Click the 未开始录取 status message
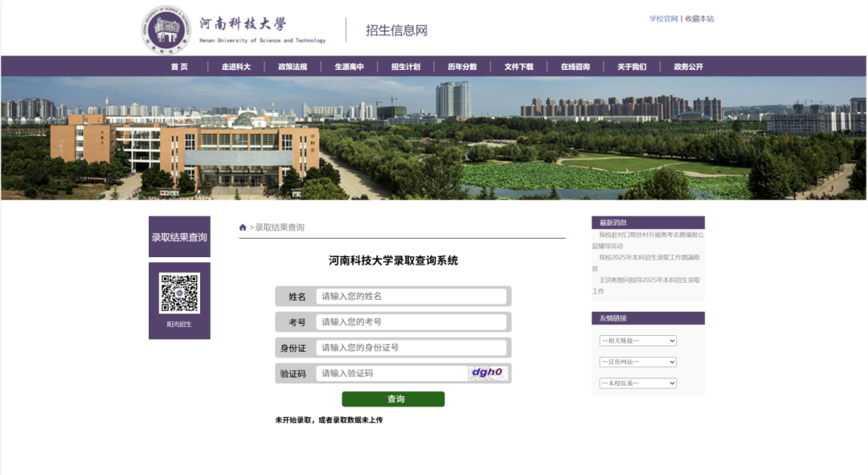The height and width of the screenshot is (475, 868). coord(329,420)
